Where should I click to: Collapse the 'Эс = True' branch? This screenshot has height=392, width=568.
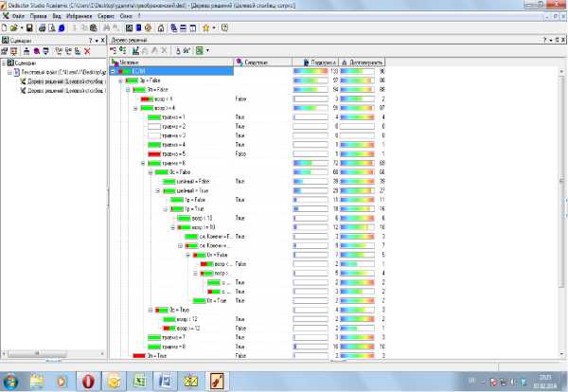click(x=151, y=309)
